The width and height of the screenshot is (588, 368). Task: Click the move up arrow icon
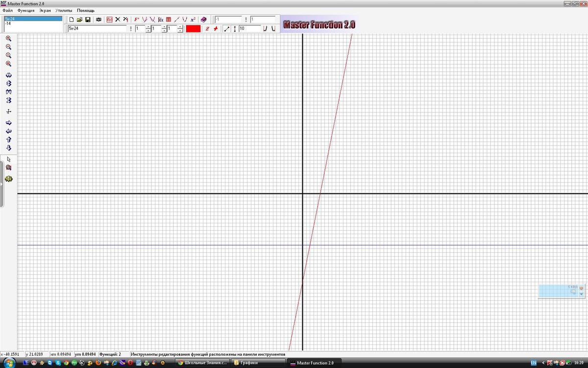[x=8, y=139]
